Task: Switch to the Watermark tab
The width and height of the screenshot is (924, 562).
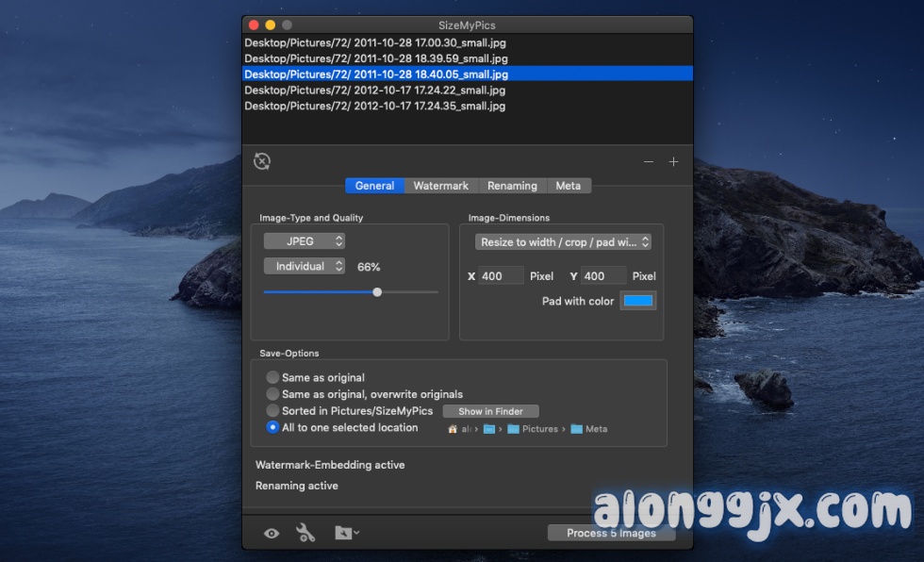Action: pyautogui.click(x=440, y=186)
